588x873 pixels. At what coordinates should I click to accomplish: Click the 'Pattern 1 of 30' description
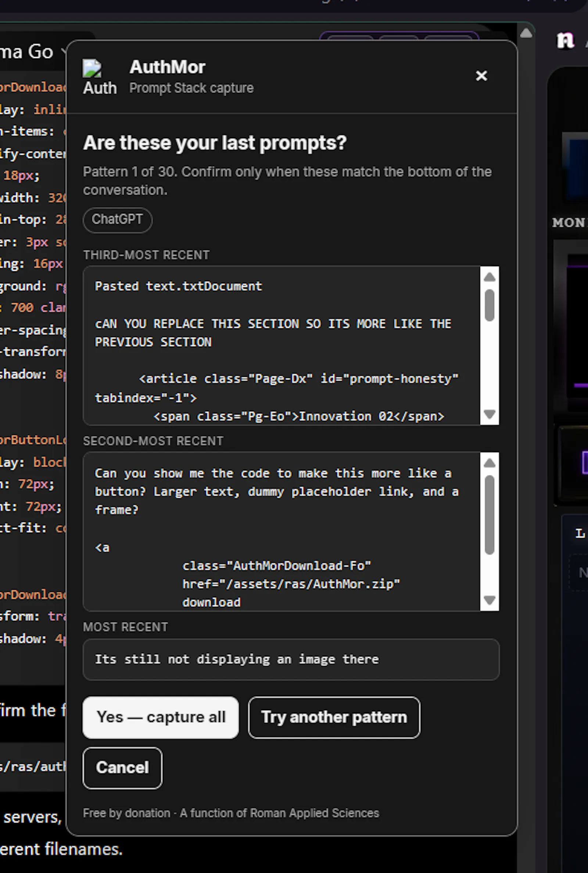(287, 181)
